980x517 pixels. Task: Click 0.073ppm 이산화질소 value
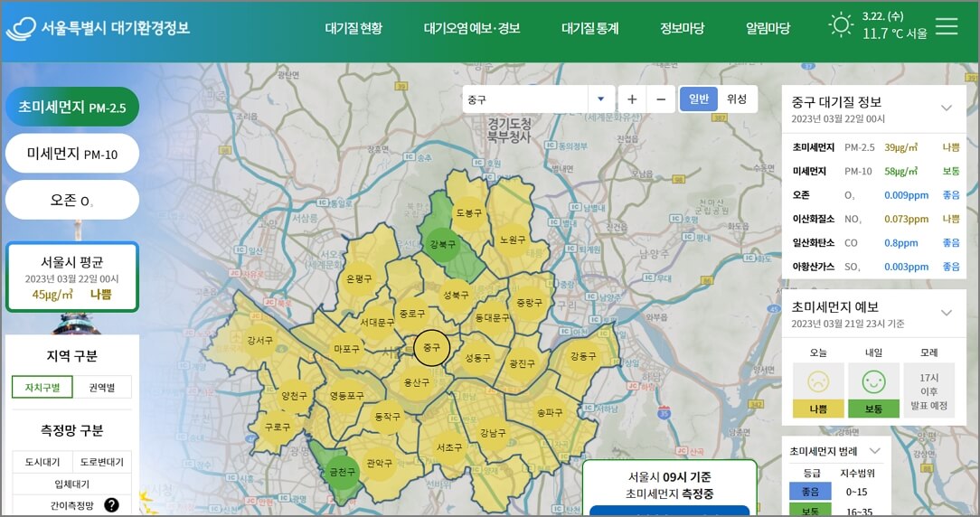coord(906,219)
